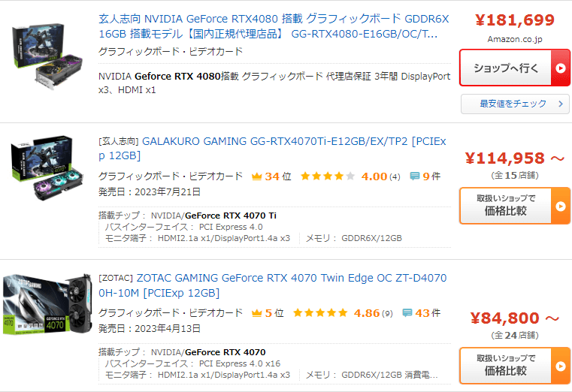This screenshot has width=572, height=392.
Task: Click orange arrow icon beside ¥84,800 価格比較
Action: click(560, 366)
